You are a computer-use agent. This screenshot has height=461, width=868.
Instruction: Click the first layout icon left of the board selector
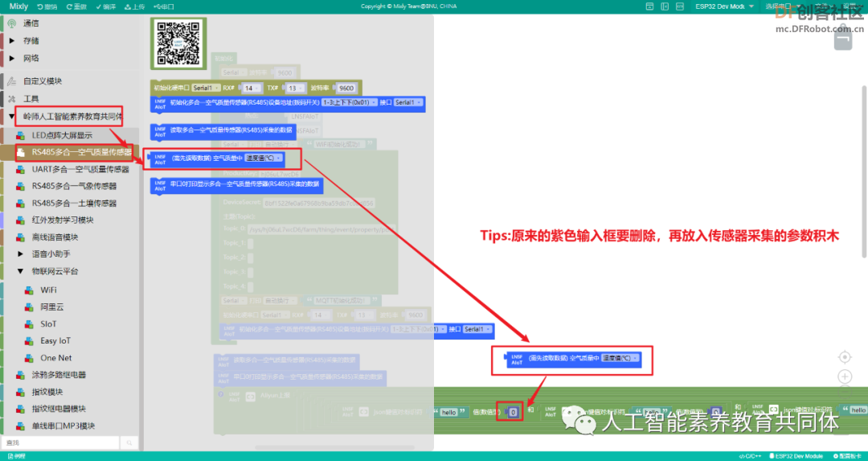(650, 6)
